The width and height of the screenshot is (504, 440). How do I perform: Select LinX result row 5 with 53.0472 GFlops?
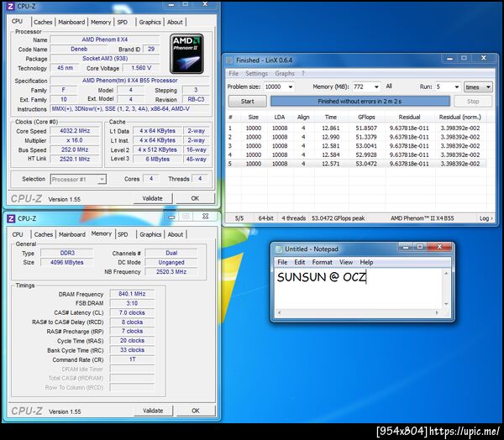click(x=356, y=164)
